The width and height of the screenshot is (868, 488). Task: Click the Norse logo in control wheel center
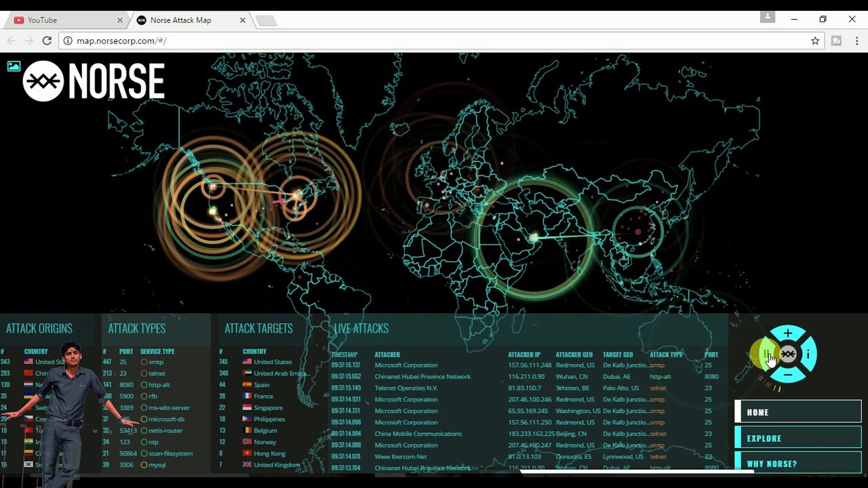[x=787, y=354]
